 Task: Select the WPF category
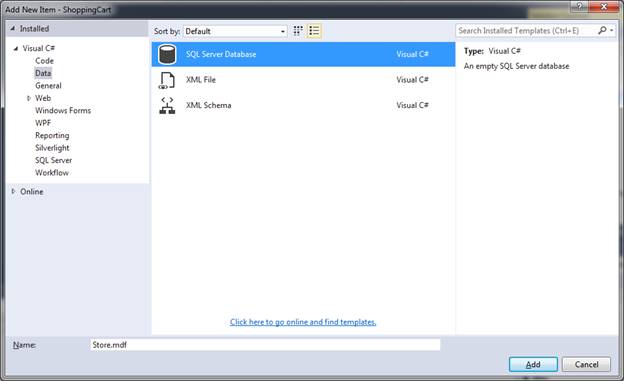(x=43, y=123)
